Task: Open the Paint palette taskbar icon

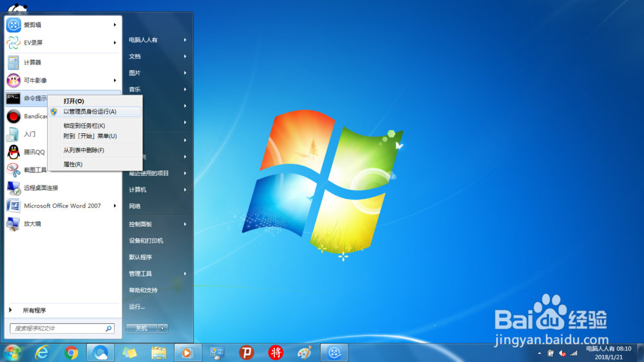Action: coord(305,352)
